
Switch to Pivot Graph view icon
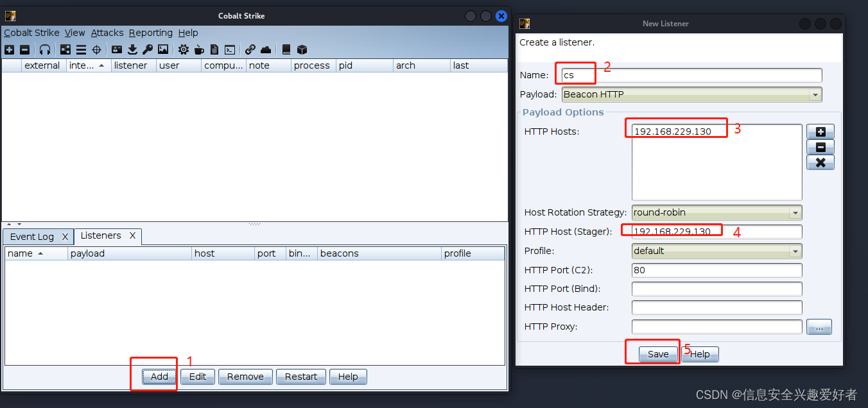(x=65, y=49)
